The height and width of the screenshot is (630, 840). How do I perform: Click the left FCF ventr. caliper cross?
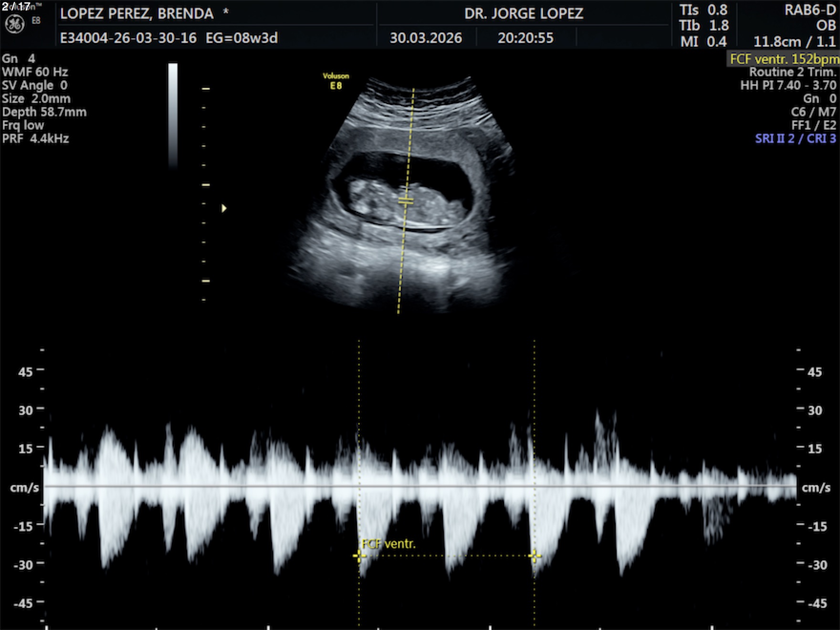point(359,556)
